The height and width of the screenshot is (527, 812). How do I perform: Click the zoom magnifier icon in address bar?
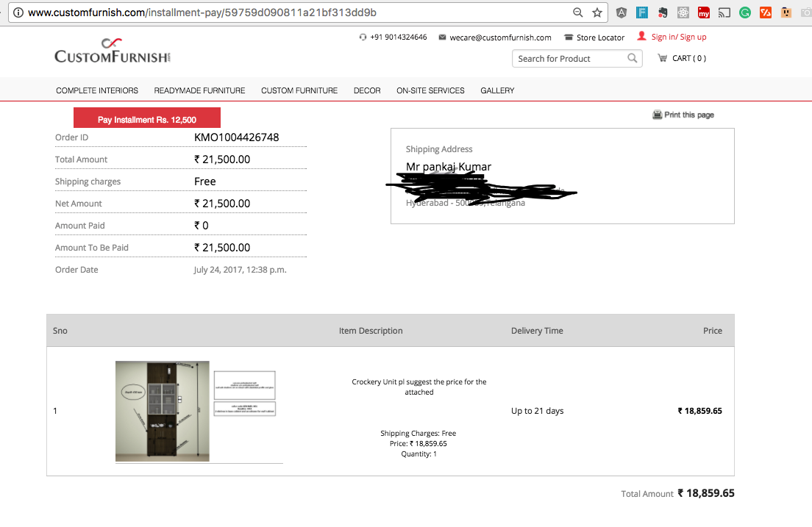(x=579, y=12)
